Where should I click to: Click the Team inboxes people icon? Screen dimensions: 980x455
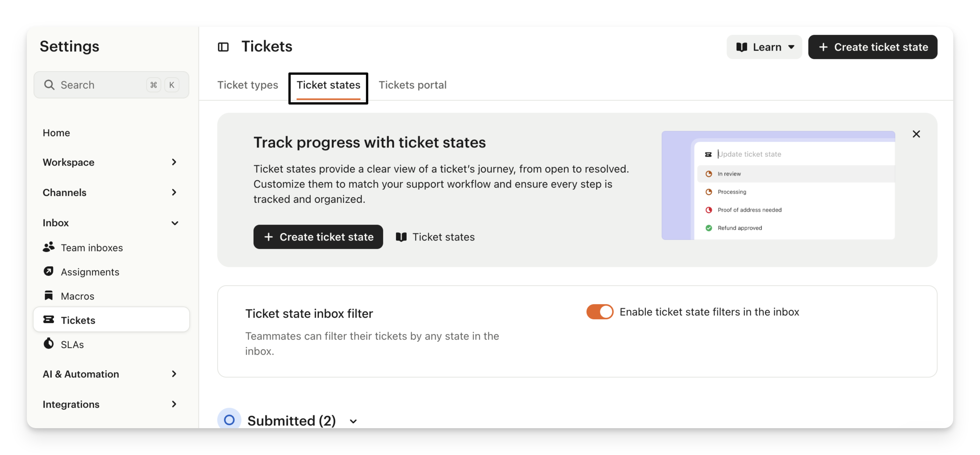48,247
